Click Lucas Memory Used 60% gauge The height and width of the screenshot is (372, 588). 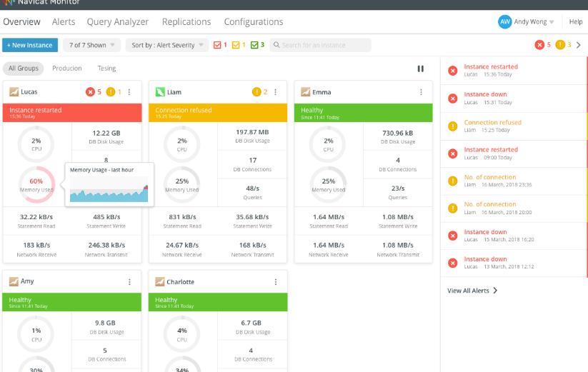click(36, 186)
